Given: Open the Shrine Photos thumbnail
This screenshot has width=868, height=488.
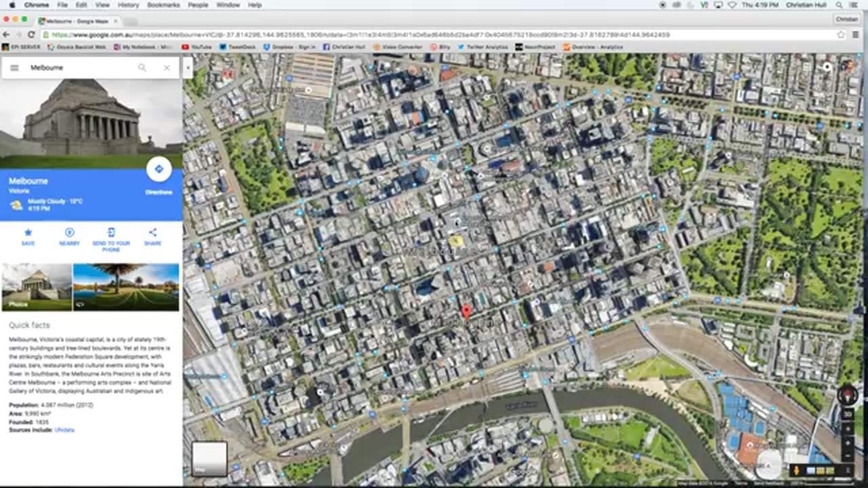Looking at the screenshot, I should click(37, 287).
